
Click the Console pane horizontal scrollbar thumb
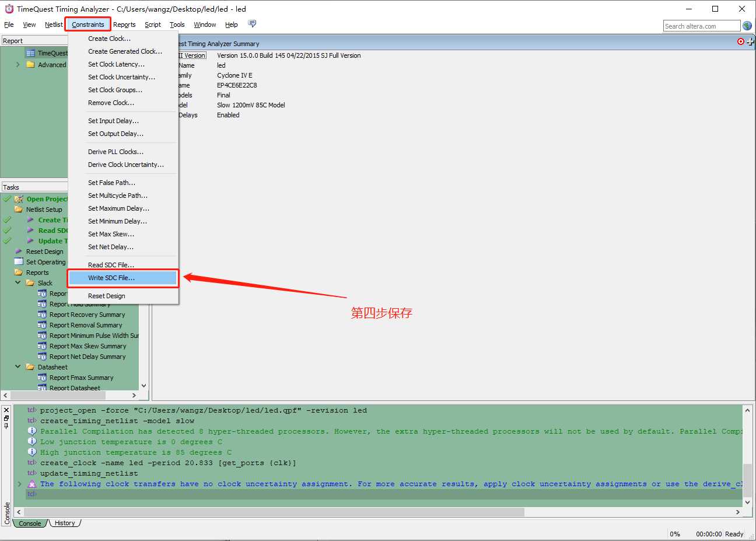[x=274, y=512]
